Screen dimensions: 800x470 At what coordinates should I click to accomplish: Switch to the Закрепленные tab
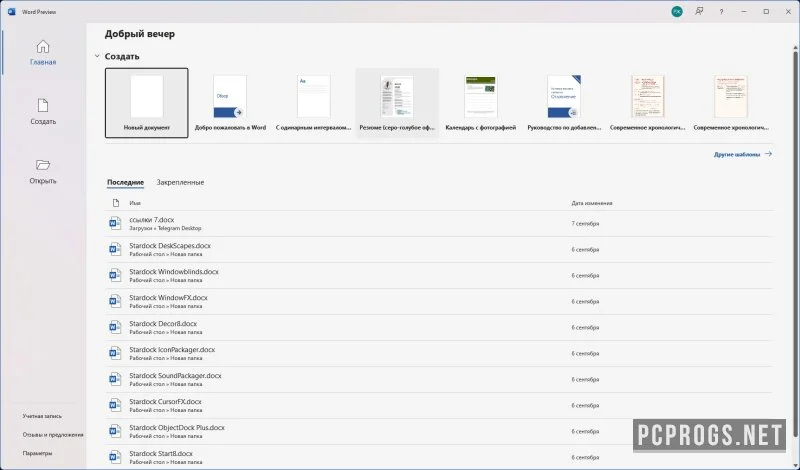180,182
